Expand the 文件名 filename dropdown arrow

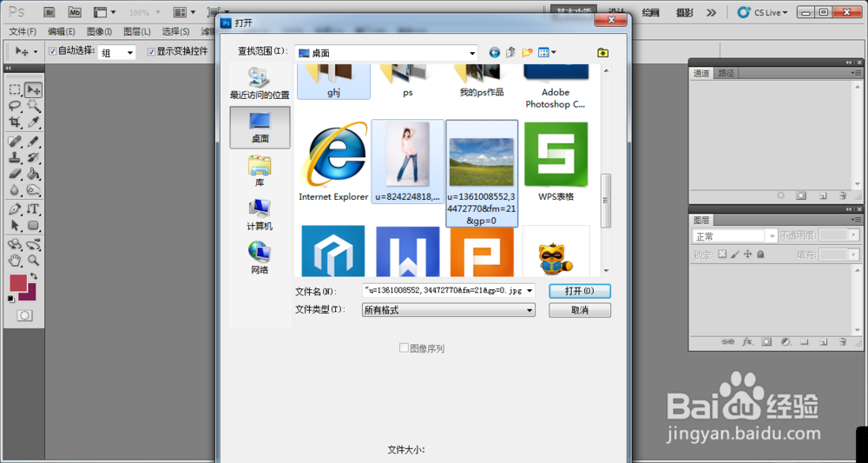530,291
